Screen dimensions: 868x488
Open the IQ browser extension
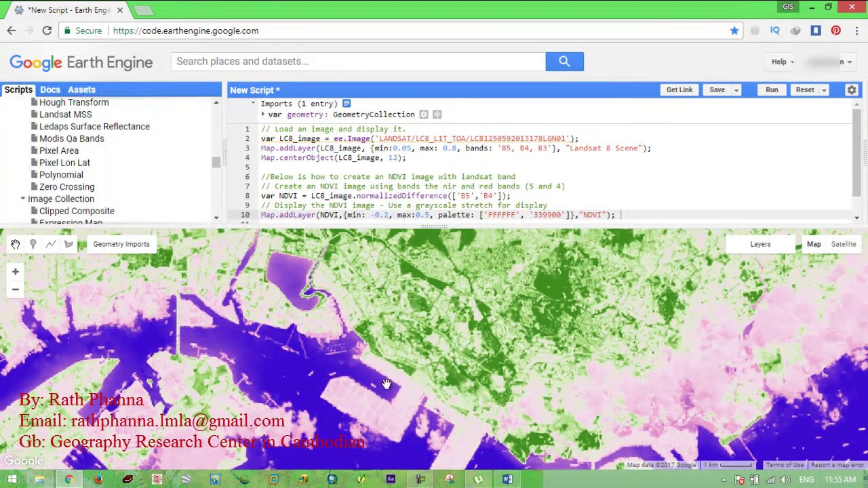point(775,30)
